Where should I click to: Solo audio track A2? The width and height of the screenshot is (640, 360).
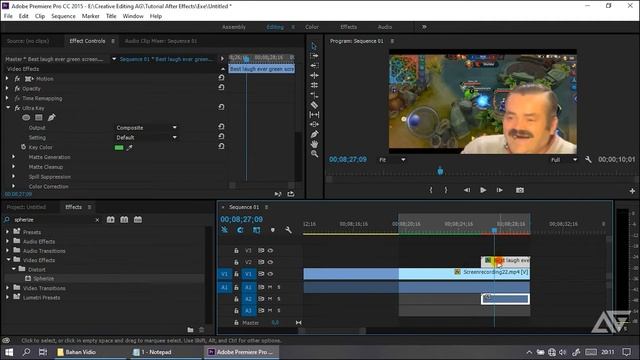coord(279,299)
